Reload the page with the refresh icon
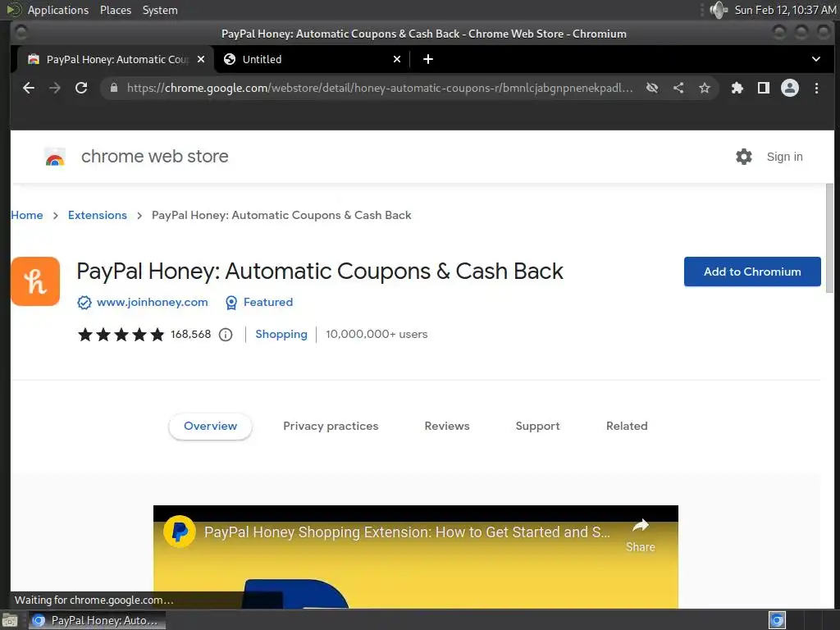The height and width of the screenshot is (630, 840). tap(81, 88)
